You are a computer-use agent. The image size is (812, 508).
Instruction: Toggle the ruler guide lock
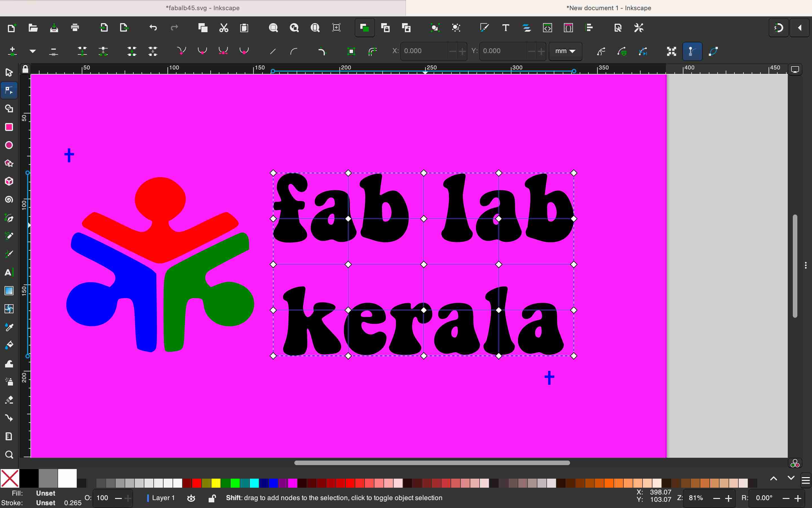click(x=25, y=69)
